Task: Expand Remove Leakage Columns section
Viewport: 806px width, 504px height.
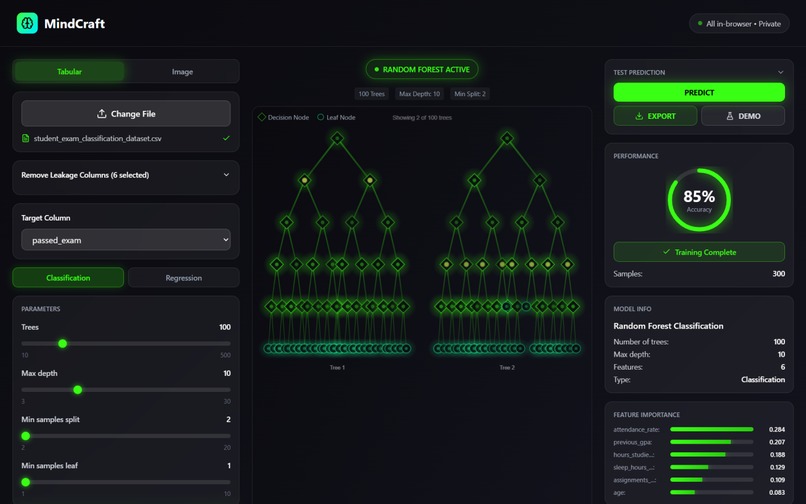Action: tap(126, 175)
